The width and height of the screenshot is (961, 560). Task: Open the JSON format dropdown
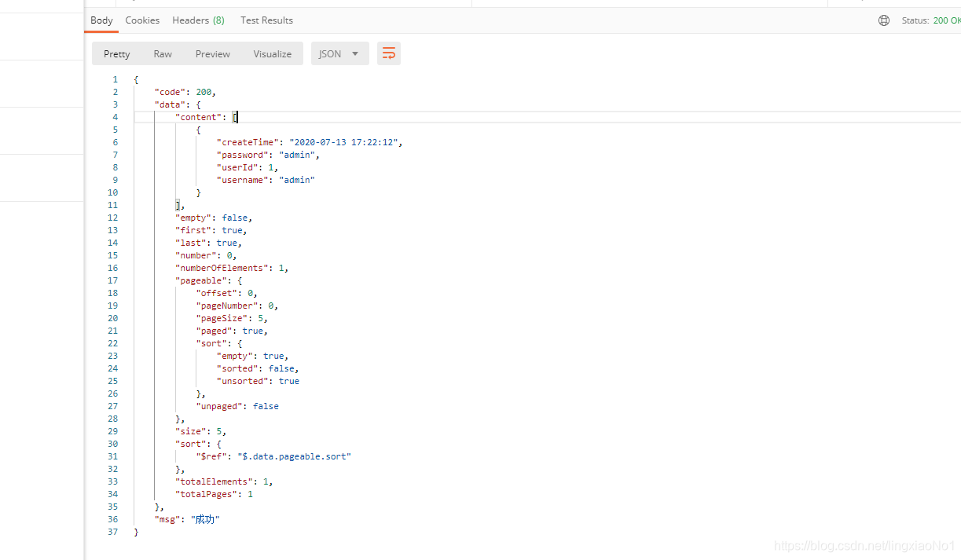(340, 53)
